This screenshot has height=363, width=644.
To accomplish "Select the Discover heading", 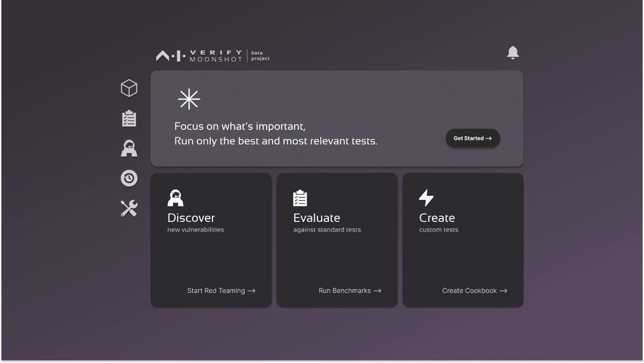I will pos(191,218).
